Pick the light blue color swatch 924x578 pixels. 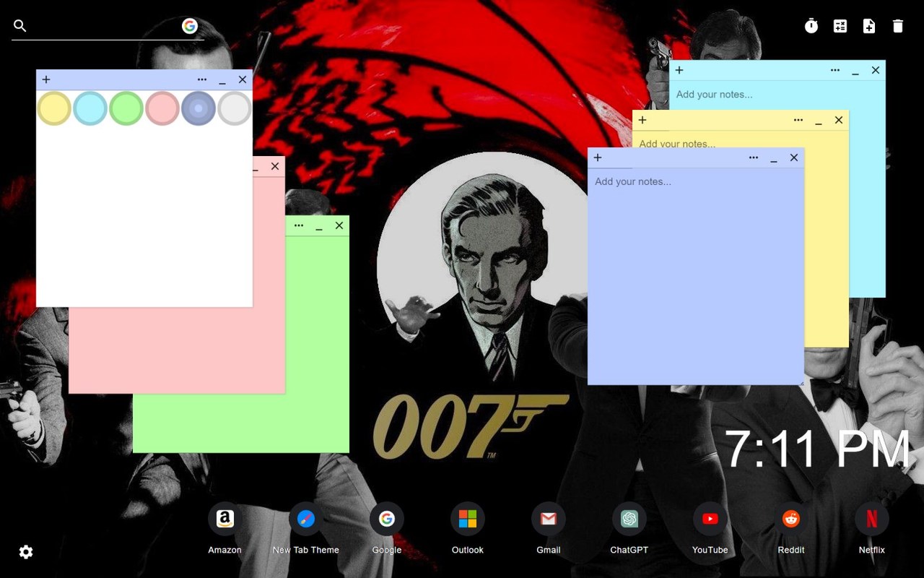coord(90,108)
